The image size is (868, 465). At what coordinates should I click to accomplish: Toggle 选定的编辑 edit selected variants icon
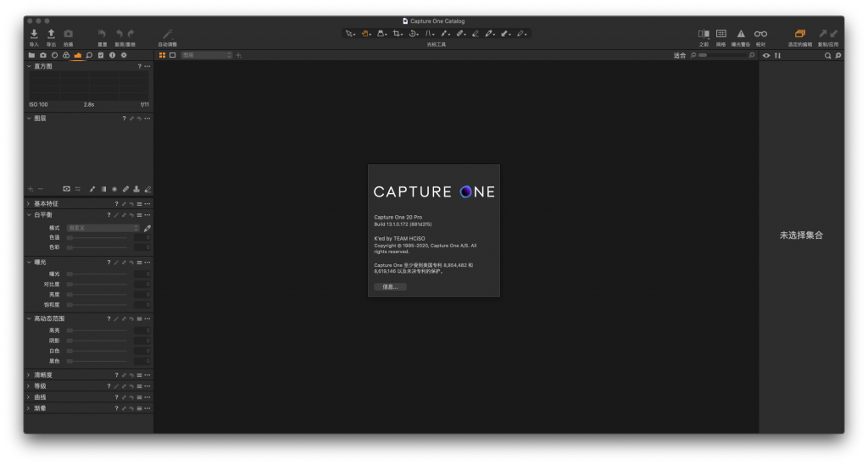tap(800, 34)
